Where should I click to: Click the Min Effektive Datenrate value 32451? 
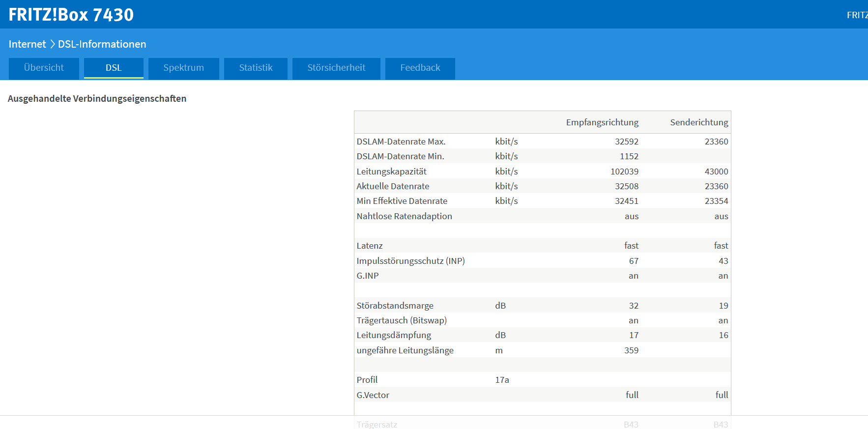(x=627, y=201)
